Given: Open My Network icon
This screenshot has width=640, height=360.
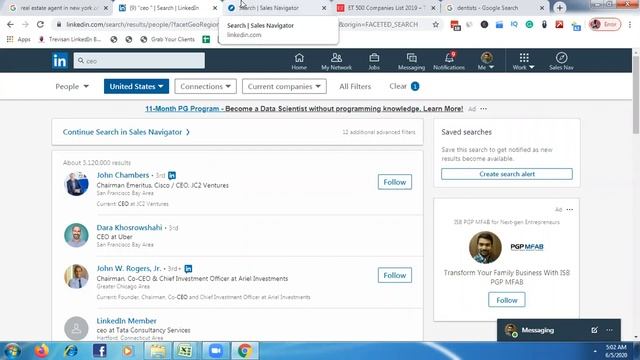Looking at the screenshot, I should (336, 61).
